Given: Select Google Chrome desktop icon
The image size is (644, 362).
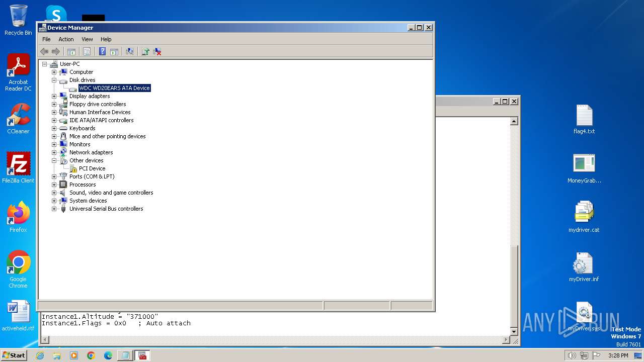Looking at the screenshot, I should 18,269.
